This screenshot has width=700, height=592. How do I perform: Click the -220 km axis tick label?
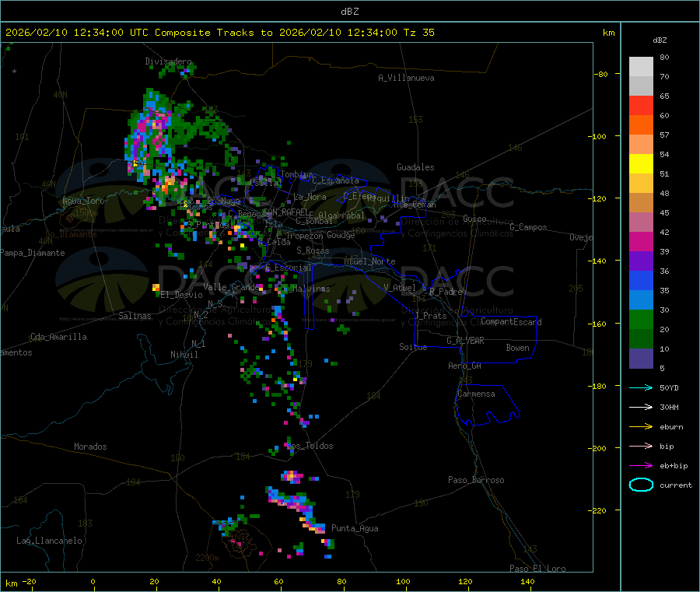tap(599, 511)
